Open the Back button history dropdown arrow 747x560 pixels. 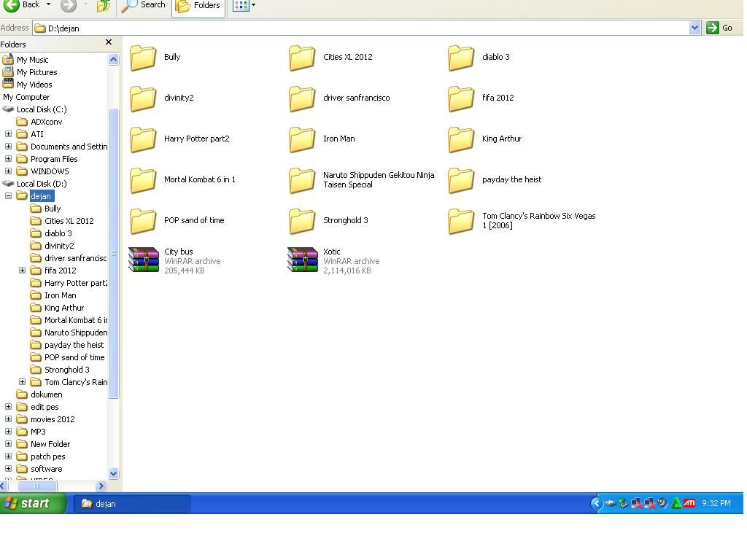pyautogui.click(x=48, y=4)
